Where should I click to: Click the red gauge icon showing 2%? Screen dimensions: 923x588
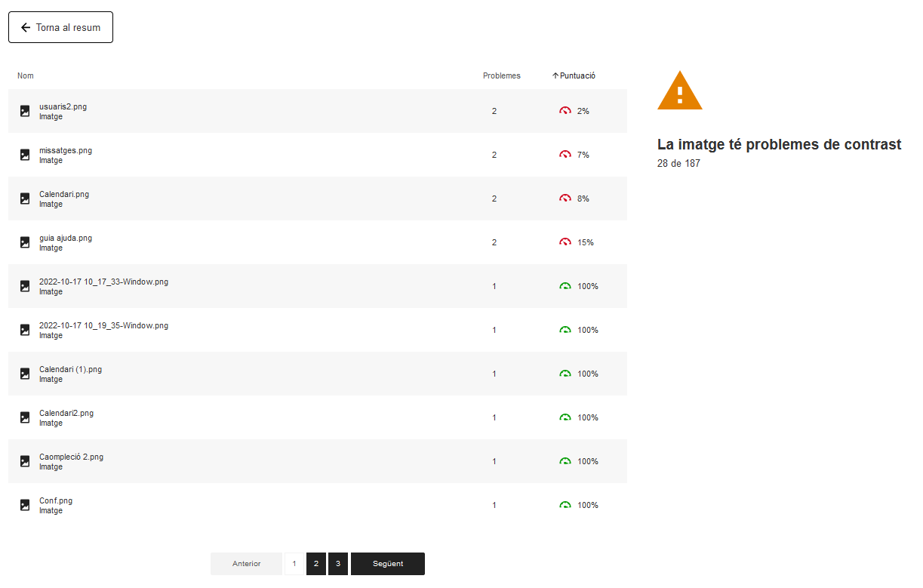(565, 111)
